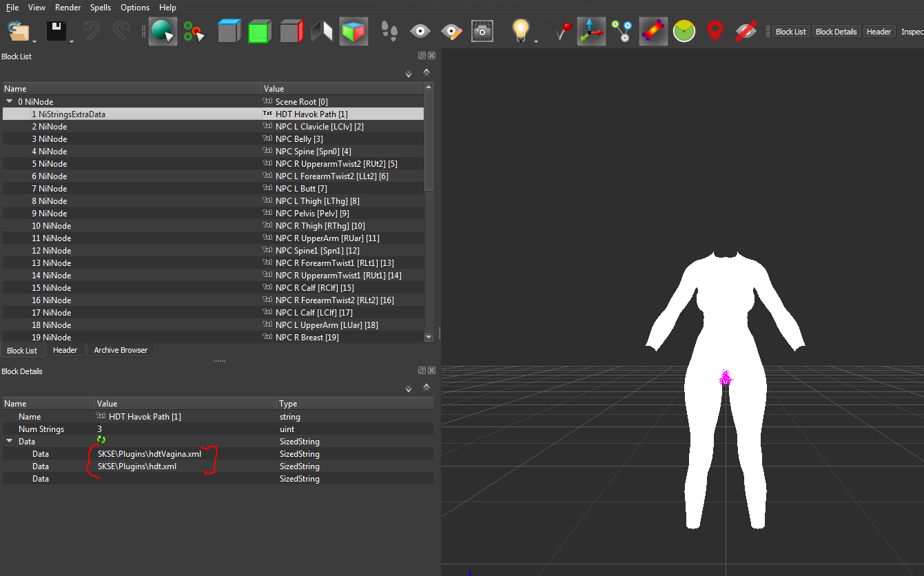Open the Options menu
This screenshot has height=576, width=924.
click(135, 8)
